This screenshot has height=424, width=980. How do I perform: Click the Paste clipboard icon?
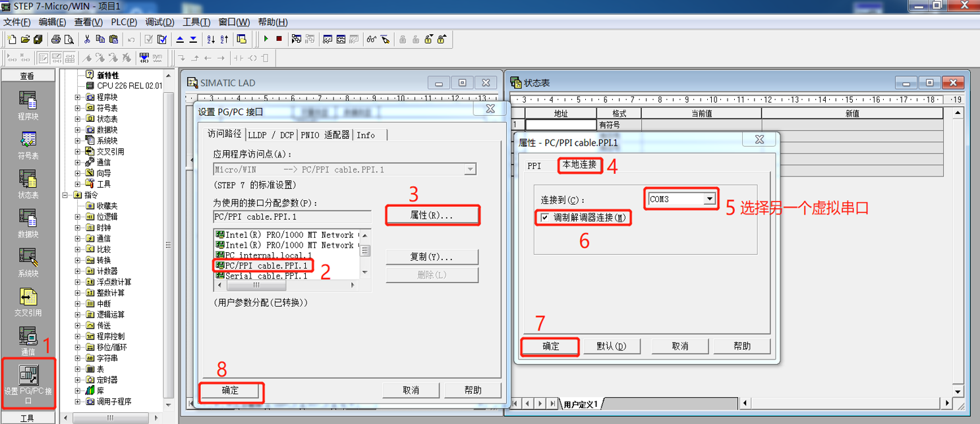(113, 40)
